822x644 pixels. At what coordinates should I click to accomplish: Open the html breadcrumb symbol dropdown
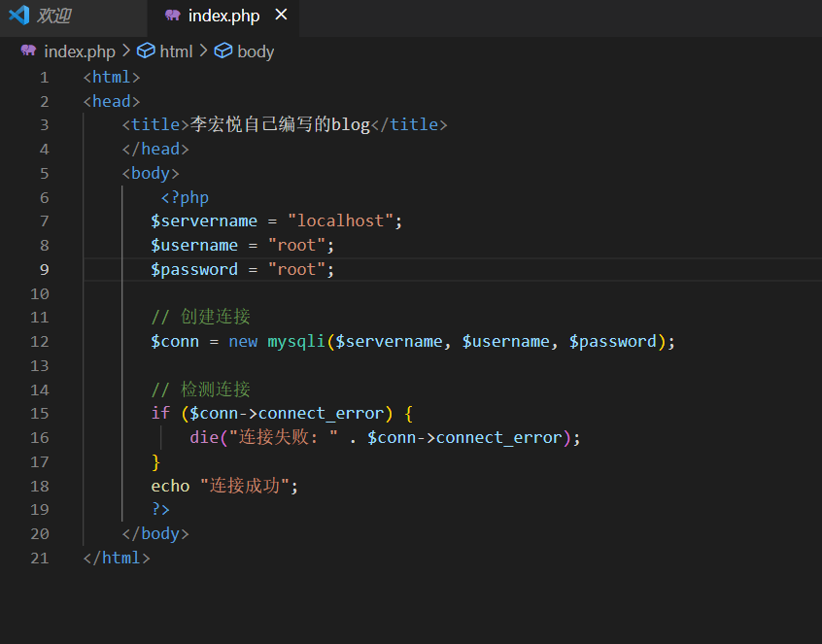176,51
